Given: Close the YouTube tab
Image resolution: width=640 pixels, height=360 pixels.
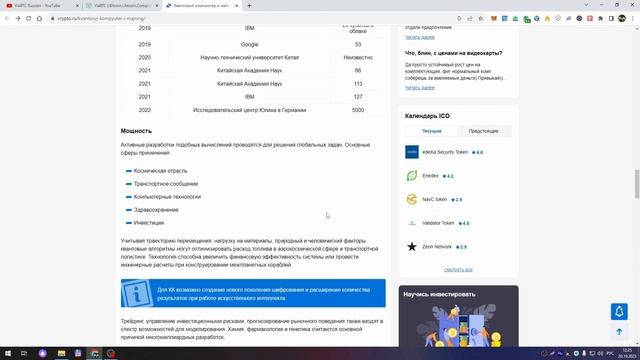Looking at the screenshot, I should (x=78, y=6).
